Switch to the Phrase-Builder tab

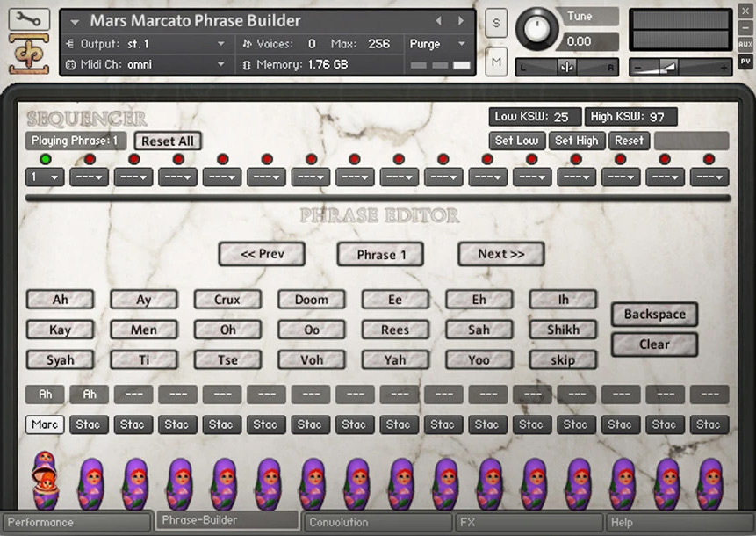pyautogui.click(x=227, y=520)
